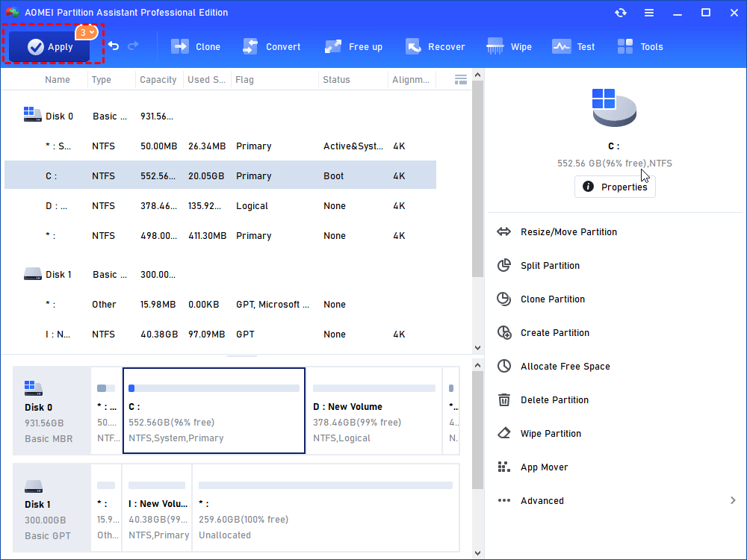Image resolution: width=747 pixels, height=560 pixels.
Task: Sort by the Capacity column header
Action: pos(158,80)
